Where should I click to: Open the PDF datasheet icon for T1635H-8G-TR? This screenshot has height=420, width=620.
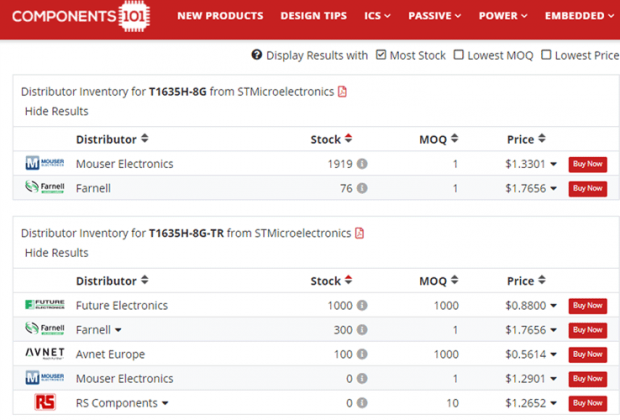[x=359, y=233]
